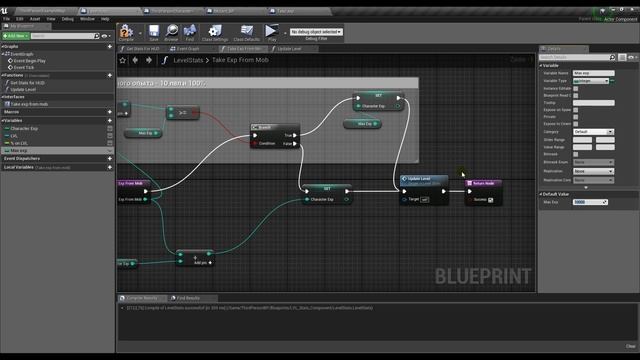The image size is (640, 360).
Task: Open the Variable Type dropdown
Action: click(591, 81)
